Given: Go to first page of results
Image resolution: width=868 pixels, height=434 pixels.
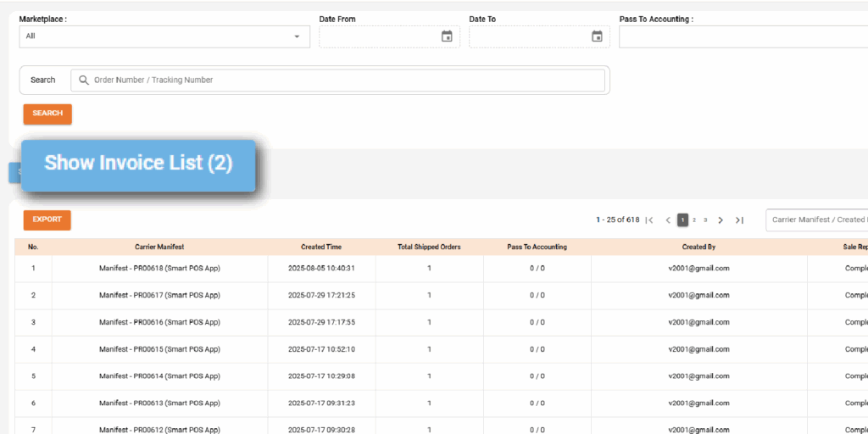Looking at the screenshot, I should [x=650, y=220].
